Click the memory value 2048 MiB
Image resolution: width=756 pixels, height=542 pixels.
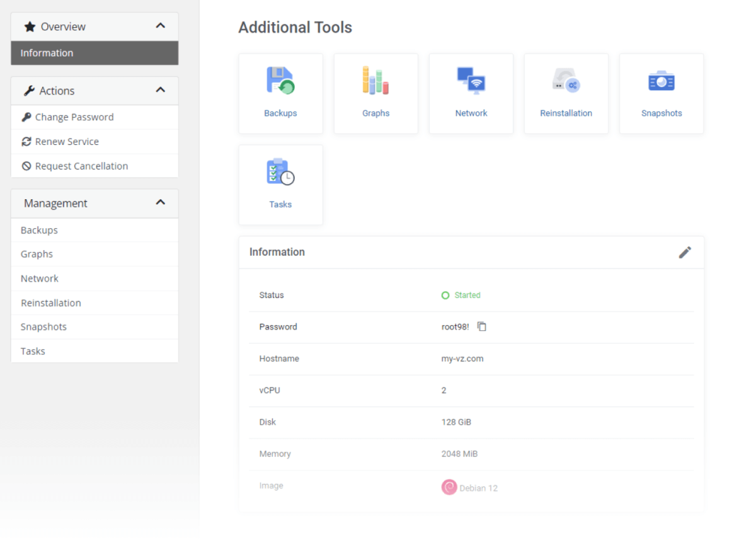[x=459, y=454]
